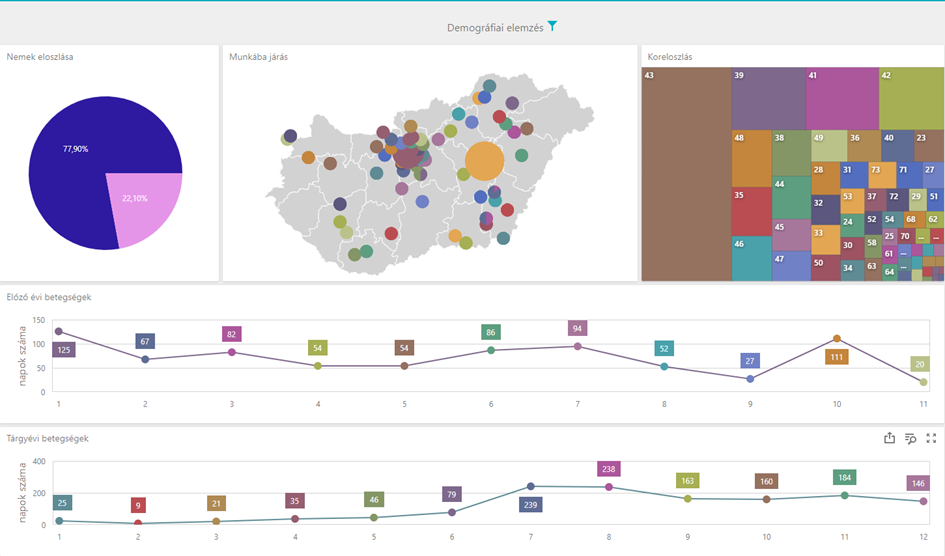Click the 25 data label on Tárgyévi line chart
945x556 pixels.
coord(63,502)
